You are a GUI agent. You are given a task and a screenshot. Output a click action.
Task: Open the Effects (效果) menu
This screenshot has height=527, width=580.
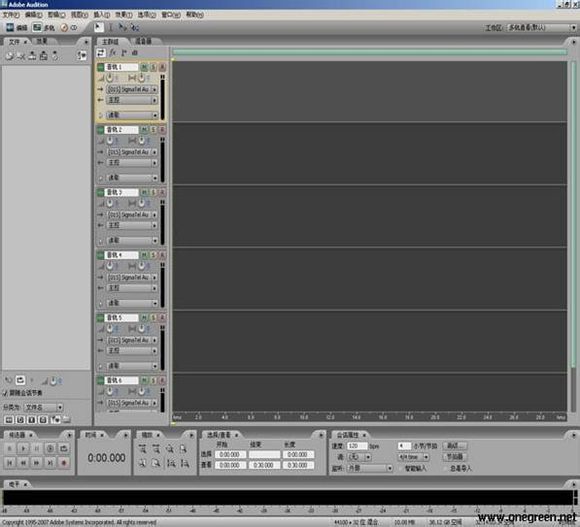(123, 14)
